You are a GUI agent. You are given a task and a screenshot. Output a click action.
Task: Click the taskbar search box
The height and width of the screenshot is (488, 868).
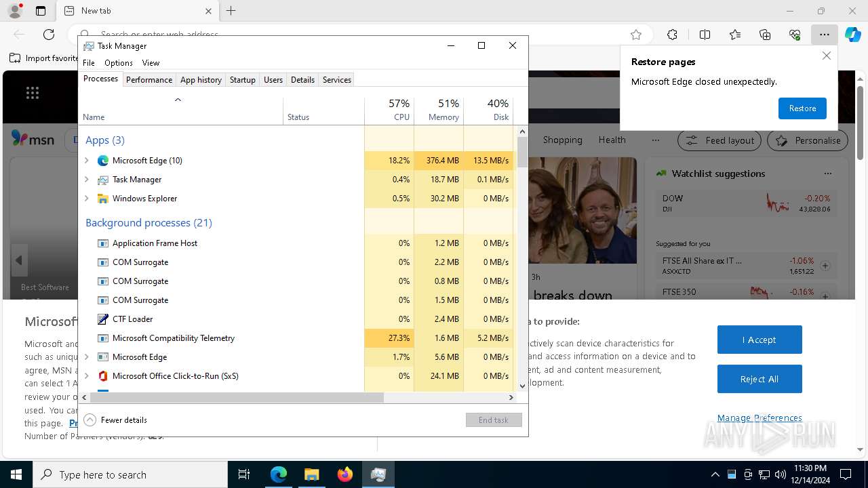(x=130, y=474)
